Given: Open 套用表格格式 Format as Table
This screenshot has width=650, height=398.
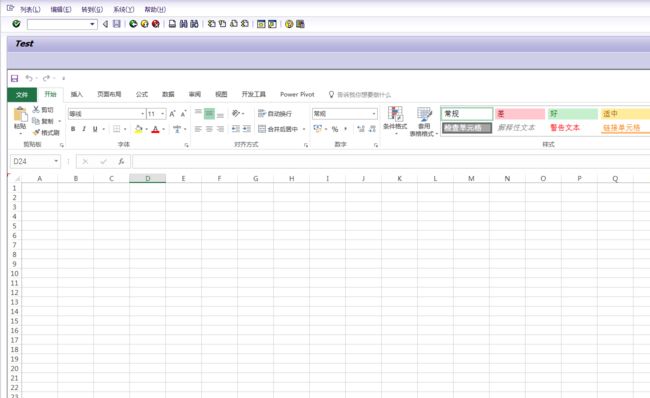Looking at the screenshot, I should tap(424, 121).
